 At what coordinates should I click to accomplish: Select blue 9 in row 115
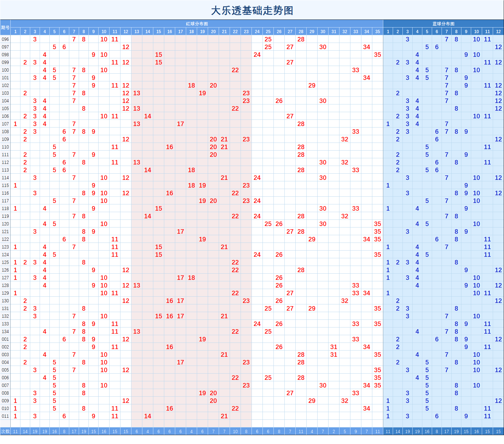click(x=466, y=185)
